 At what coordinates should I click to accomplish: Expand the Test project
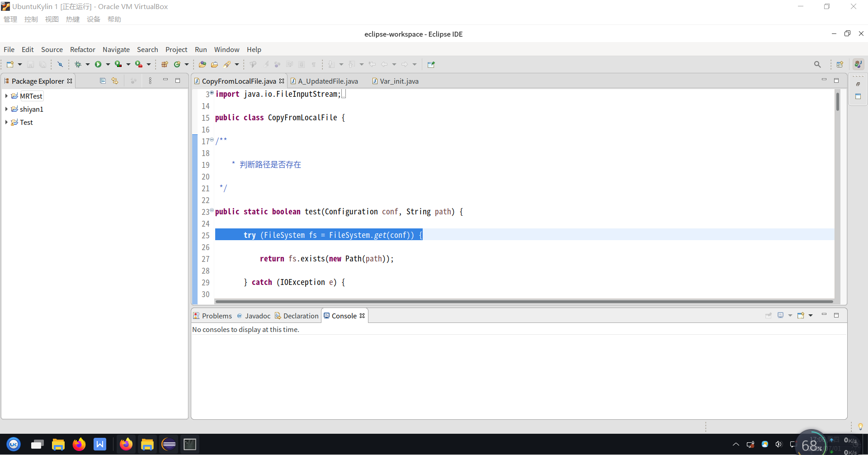coord(6,122)
